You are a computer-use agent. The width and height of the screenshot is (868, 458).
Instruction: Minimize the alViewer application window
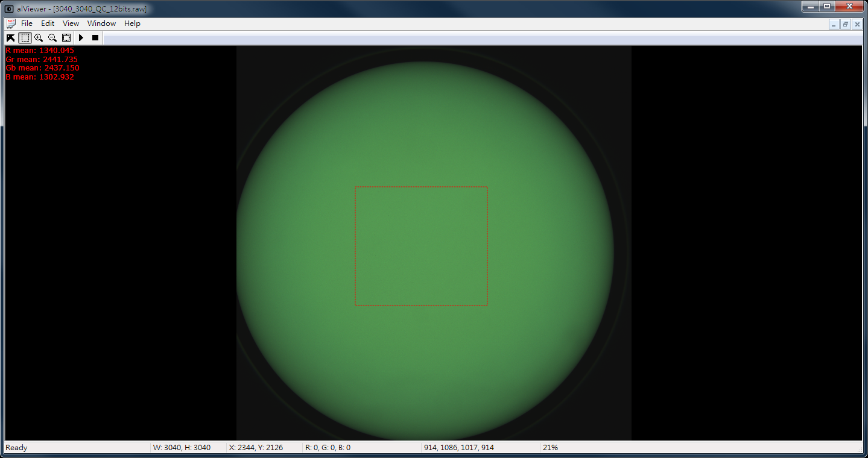pos(810,6)
